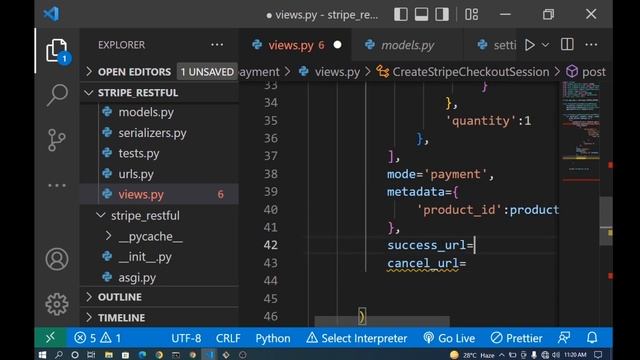
Task: Open the Search view in activity bar
Action: (x=57, y=95)
